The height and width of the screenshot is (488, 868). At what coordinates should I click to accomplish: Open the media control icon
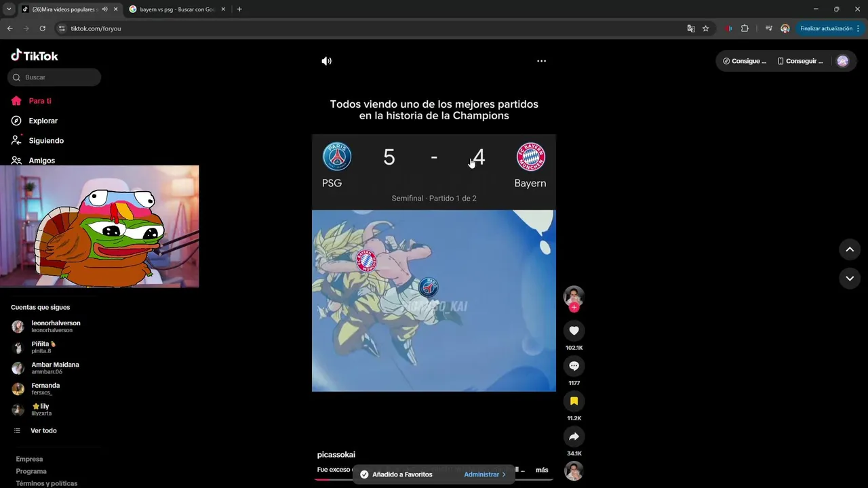(768, 28)
